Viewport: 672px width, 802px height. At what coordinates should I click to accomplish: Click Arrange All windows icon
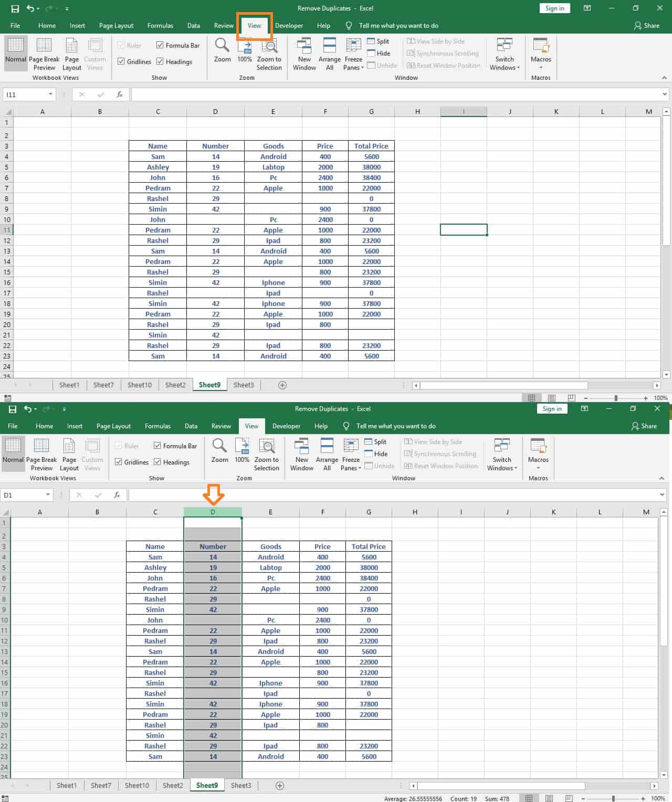[329, 52]
